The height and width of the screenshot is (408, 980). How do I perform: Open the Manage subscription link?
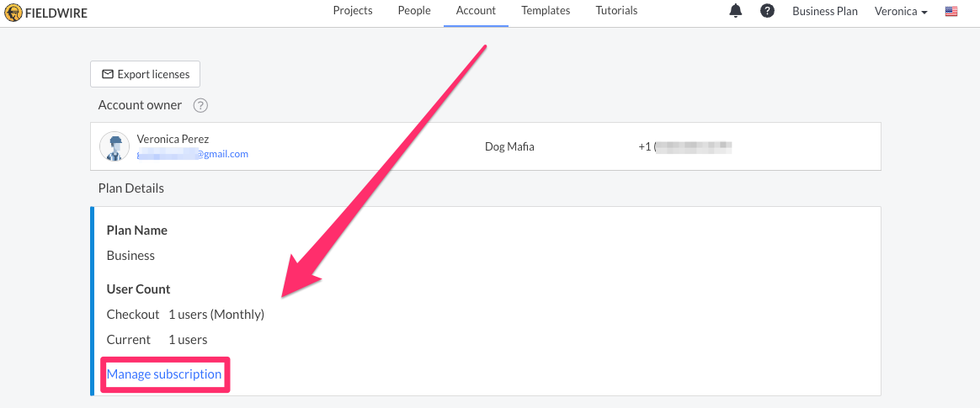point(164,374)
